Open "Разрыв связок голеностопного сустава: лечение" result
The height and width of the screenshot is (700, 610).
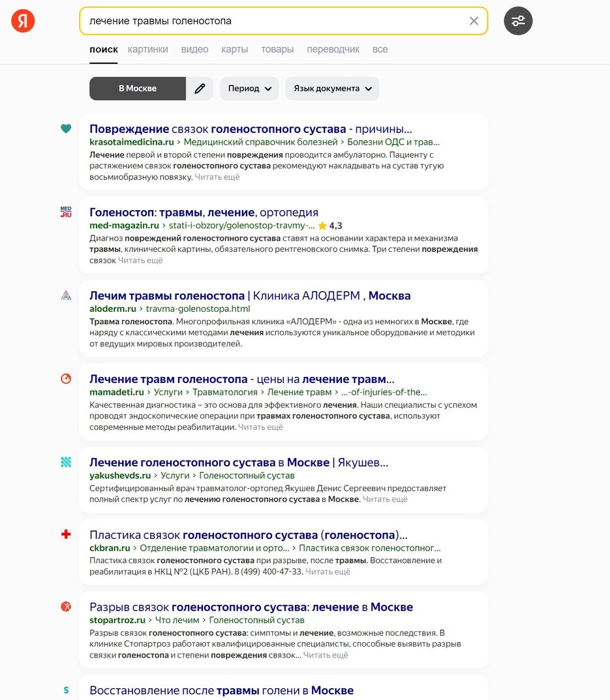pyautogui.click(x=251, y=607)
